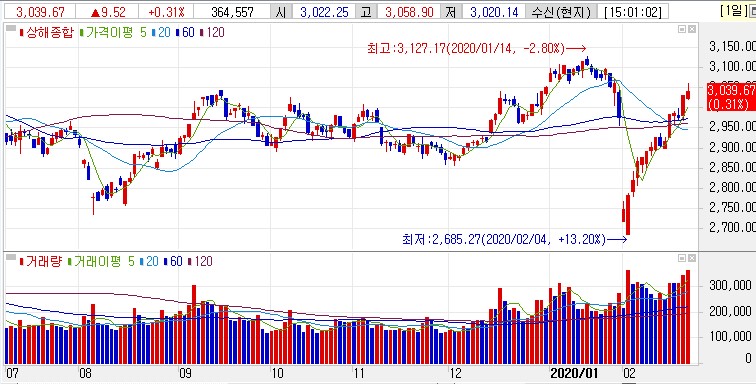
Task: Select the 가격이평 moving average legend
Action: [x=108, y=33]
